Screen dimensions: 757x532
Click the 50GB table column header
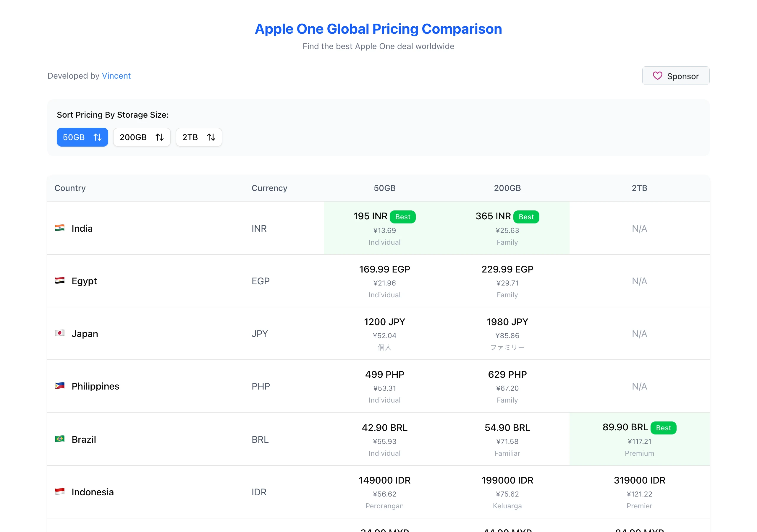pyautogui.click(x=384, y=188)
